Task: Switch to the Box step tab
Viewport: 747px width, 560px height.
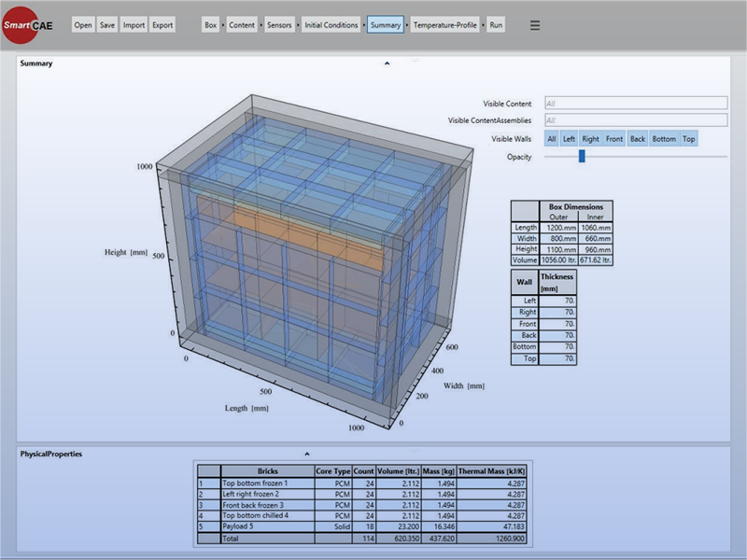Action: (x=211, y=25)
